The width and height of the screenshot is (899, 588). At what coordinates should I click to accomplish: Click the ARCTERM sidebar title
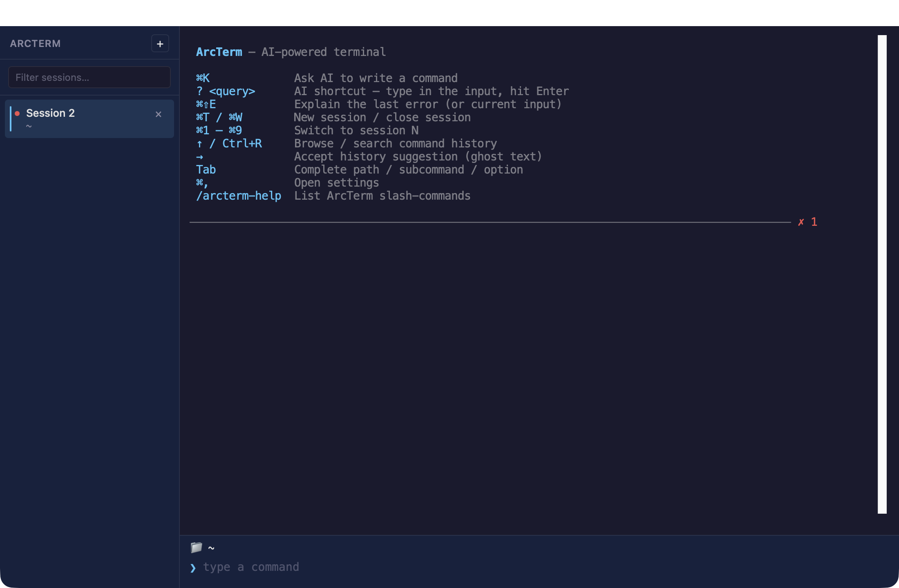pyautogui.click(x=35, y=44)
